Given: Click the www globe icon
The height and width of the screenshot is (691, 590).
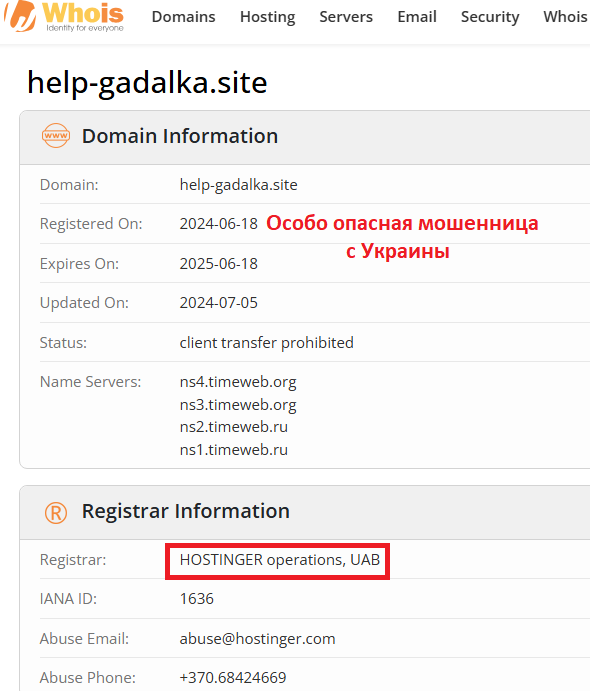Looking at the screenshot, I should (x=56, y=136).
